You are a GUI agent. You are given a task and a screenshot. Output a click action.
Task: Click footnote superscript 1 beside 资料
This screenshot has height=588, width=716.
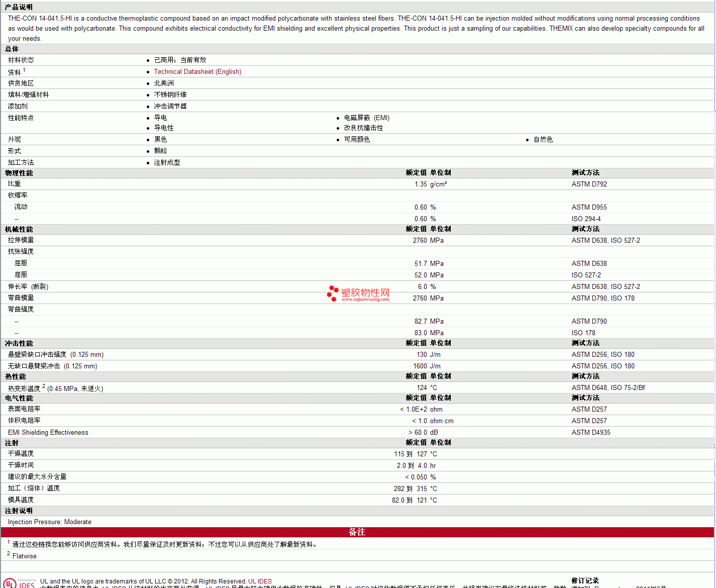[24, 70]
